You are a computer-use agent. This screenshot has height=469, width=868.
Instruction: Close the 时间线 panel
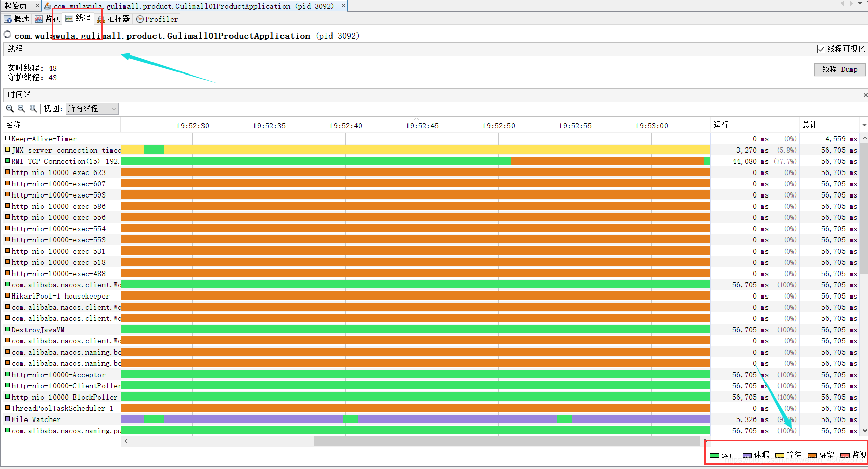(865, 95)
